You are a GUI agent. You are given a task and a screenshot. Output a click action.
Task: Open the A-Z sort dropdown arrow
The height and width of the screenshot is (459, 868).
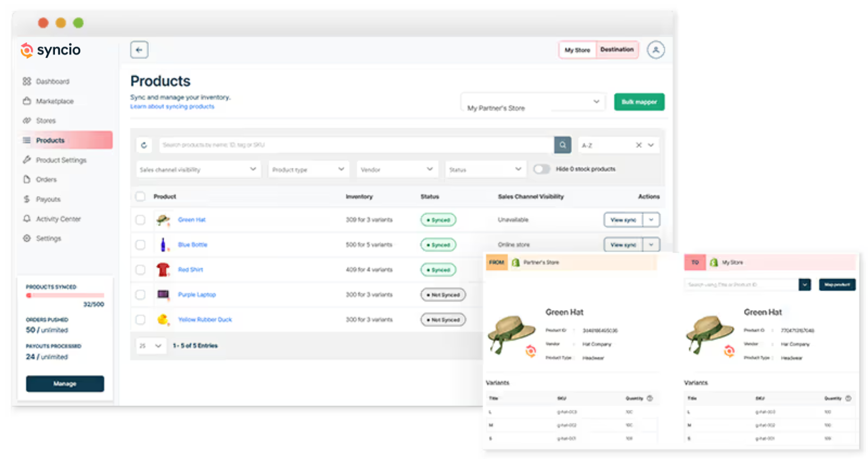pos(651,145)
